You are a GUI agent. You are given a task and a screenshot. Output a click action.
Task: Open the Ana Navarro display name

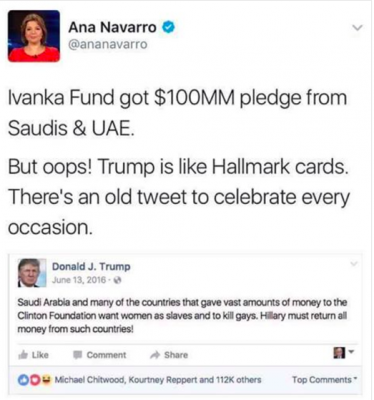tap(112, 27)
